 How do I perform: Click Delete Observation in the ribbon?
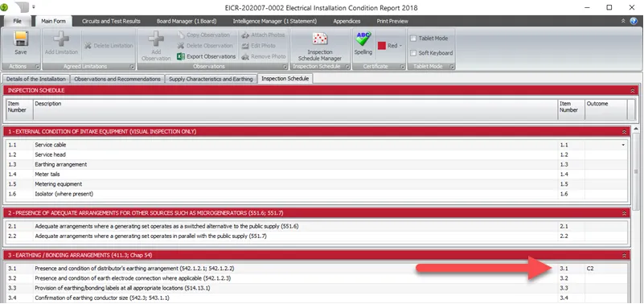205,46
